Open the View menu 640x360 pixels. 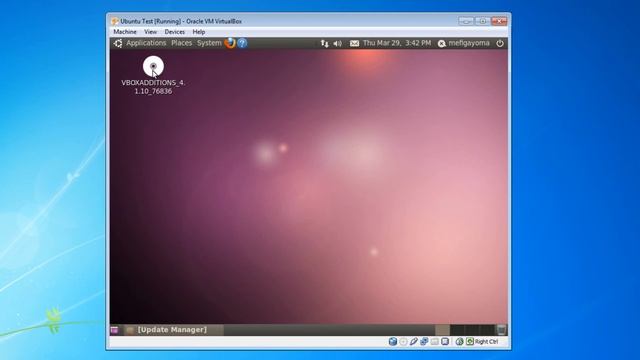pos(150,32)
